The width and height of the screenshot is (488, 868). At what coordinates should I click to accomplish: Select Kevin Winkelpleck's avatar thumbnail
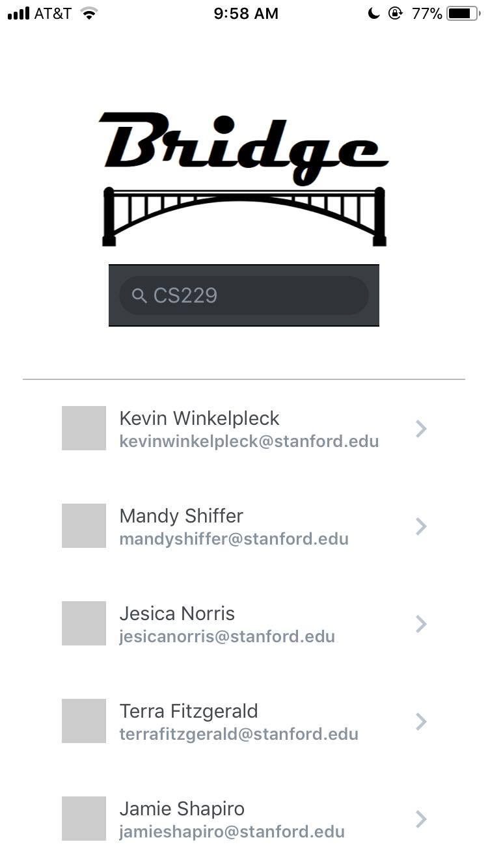pos(84,428)
